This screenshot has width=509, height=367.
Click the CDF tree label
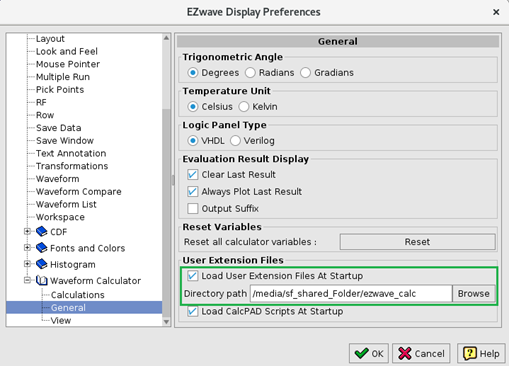click(58, 232)
